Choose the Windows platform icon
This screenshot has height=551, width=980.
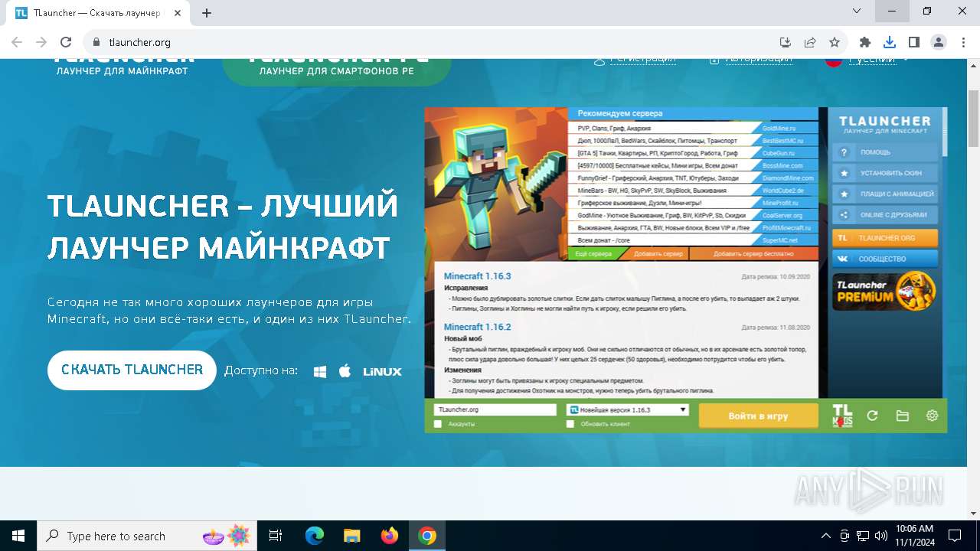[x=320, y=372]
